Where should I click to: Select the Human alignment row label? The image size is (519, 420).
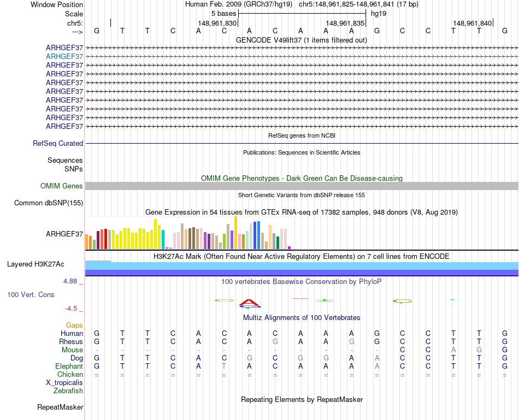pos(72,333)
